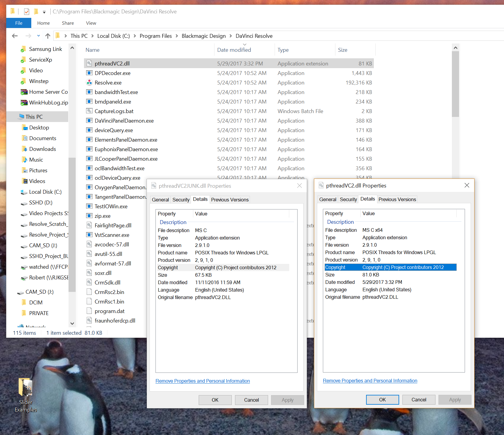Open the Home ribbon tab
504x435 pixels.
(x=43, y=23)
